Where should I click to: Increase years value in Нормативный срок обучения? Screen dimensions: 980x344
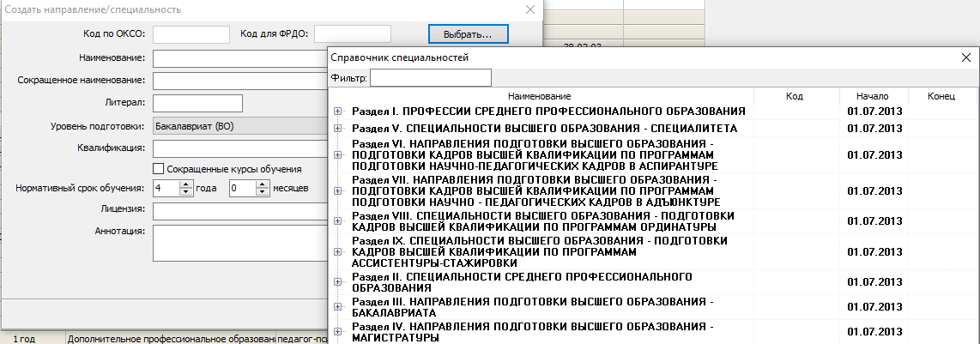(186, 184)
